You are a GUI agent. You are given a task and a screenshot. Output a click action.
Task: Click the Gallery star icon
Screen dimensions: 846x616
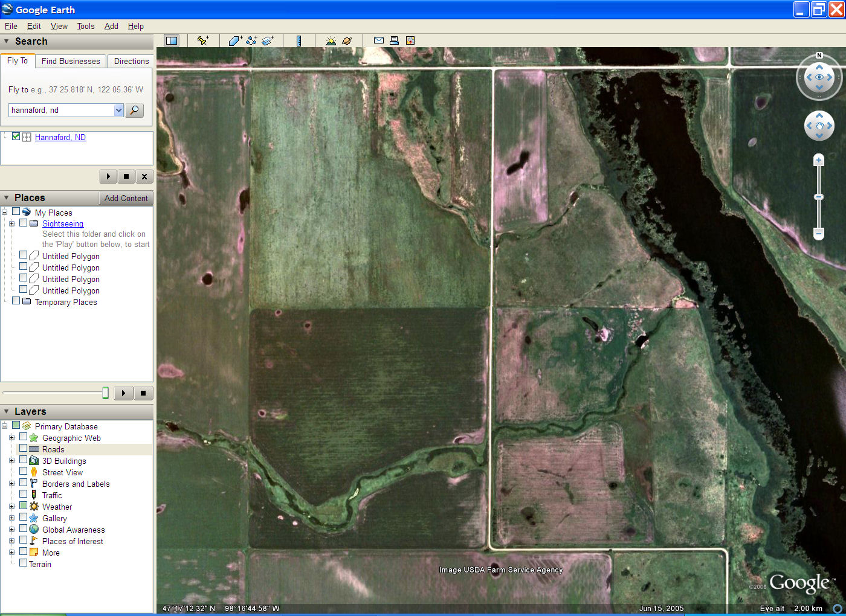point(34,518)
